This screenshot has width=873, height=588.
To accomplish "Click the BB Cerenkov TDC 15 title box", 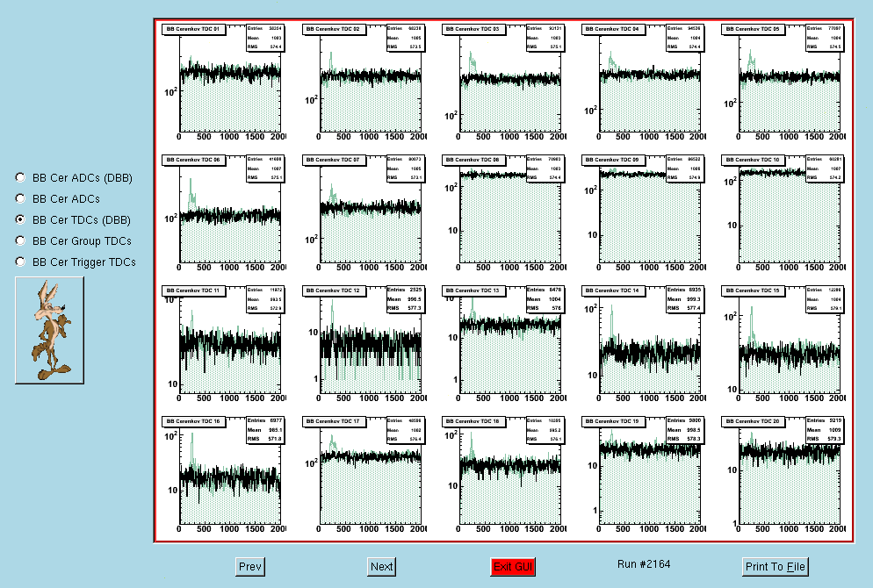I will [x=754, y=291].
